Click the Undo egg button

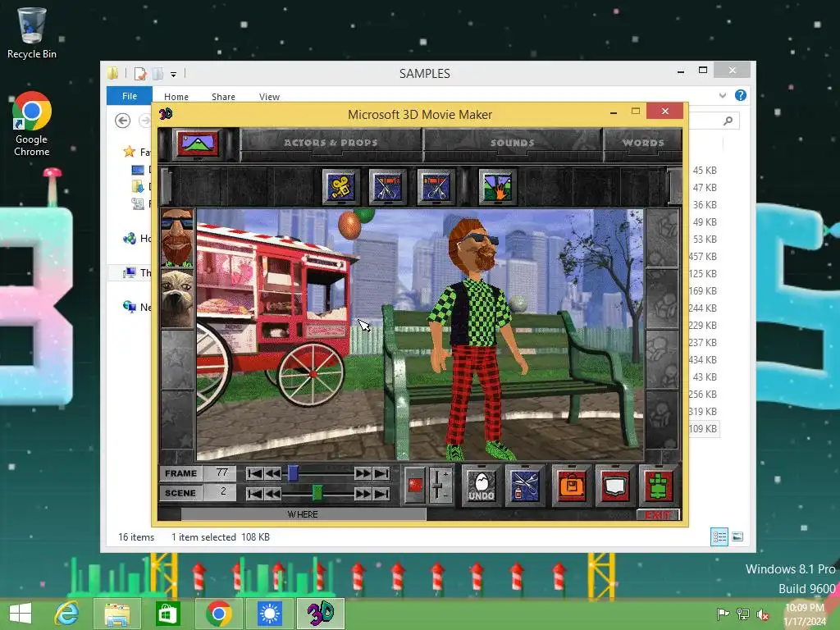(482, 486)
